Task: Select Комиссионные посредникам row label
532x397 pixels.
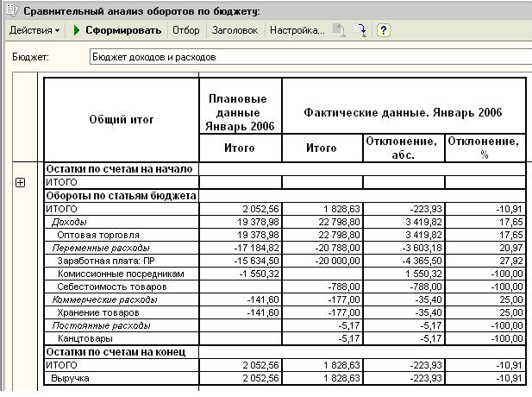Action: [121, 274]
